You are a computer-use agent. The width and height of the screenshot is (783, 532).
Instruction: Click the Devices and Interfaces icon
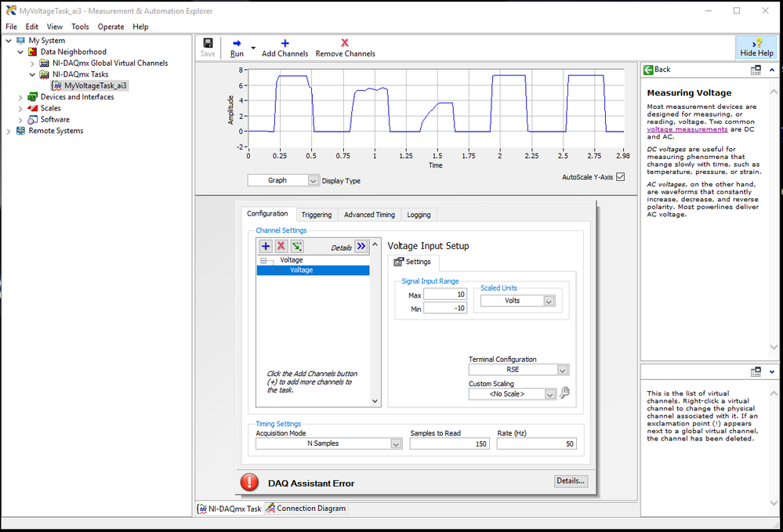point(33,97)
